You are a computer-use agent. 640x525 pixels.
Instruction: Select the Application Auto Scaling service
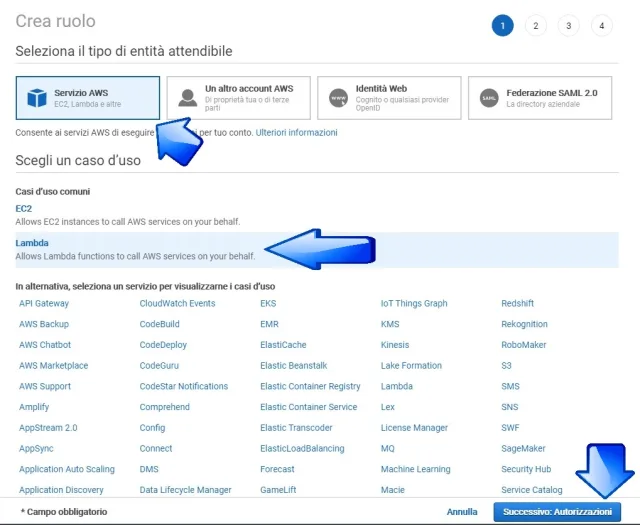click(67, 469)
